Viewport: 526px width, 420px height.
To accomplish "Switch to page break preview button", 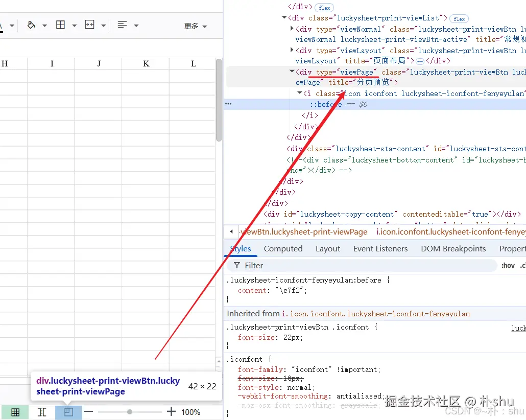I will 68,412.
